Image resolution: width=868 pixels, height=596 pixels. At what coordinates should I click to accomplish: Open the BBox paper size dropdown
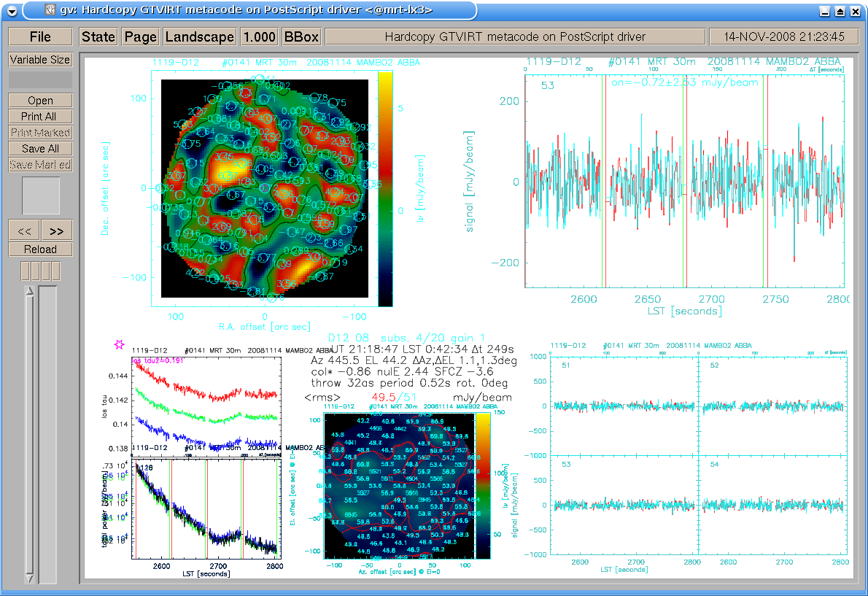click(x=301, y=37)
